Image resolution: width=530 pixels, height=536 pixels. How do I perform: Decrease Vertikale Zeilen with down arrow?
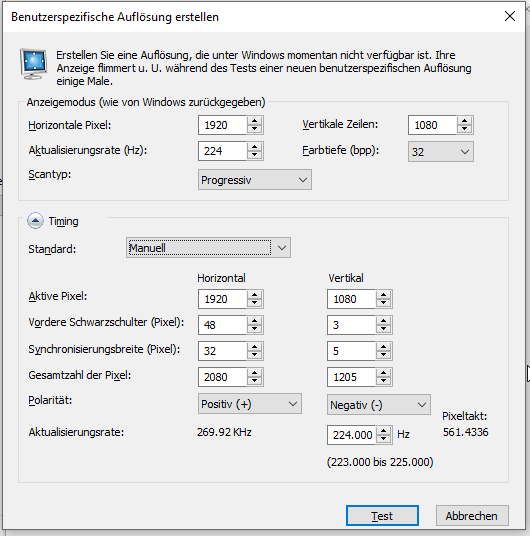464,129
